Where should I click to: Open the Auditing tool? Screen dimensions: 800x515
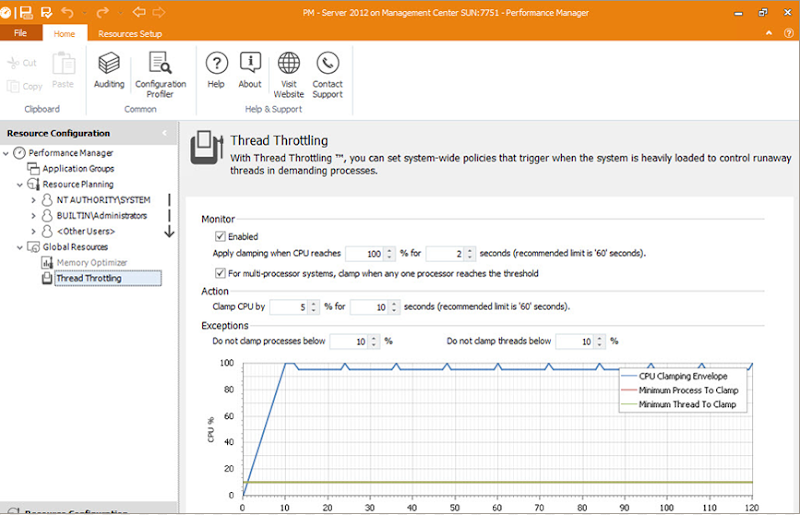coord(109,70)
